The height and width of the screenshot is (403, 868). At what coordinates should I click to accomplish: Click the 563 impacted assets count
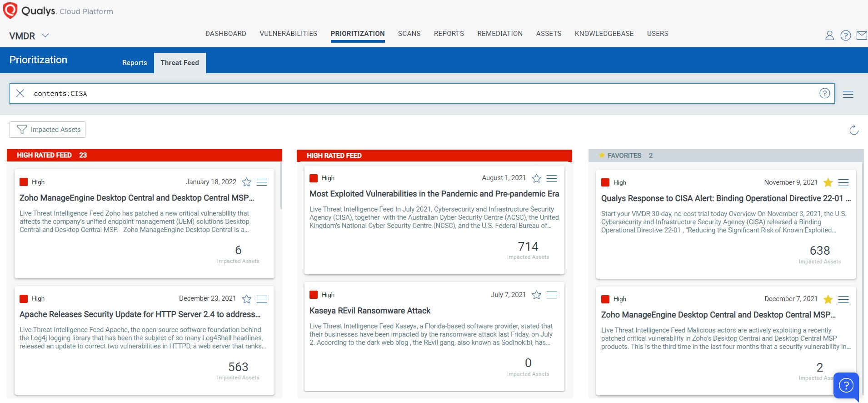point(238,367)
